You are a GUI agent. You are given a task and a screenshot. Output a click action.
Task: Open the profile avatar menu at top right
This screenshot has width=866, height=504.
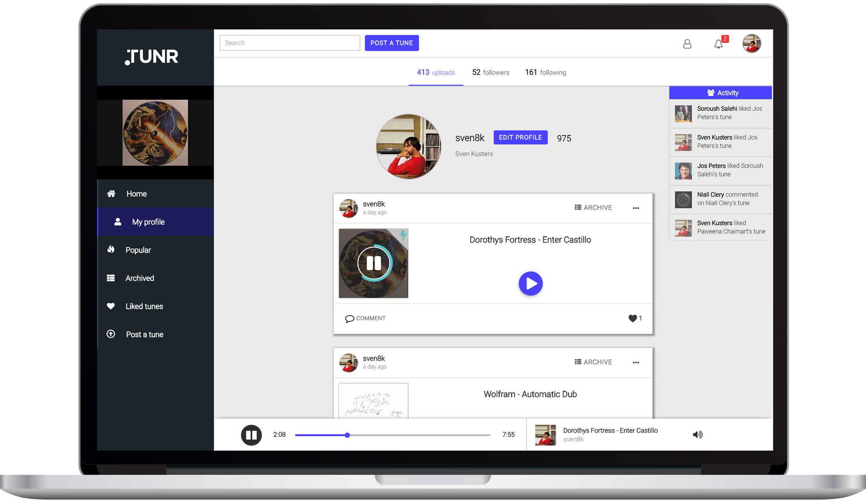[751, 43]
